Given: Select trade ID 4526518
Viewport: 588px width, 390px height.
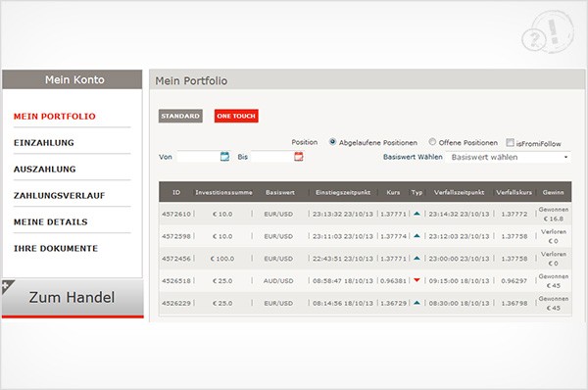Looking at the screenshot, I should pos(176,280).
